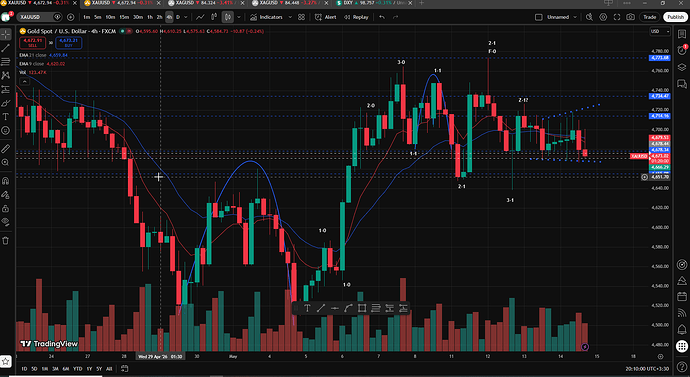Open the Alerts panel clock icon
This screenshot has width=690, height=377.
[x=682, y=50]
